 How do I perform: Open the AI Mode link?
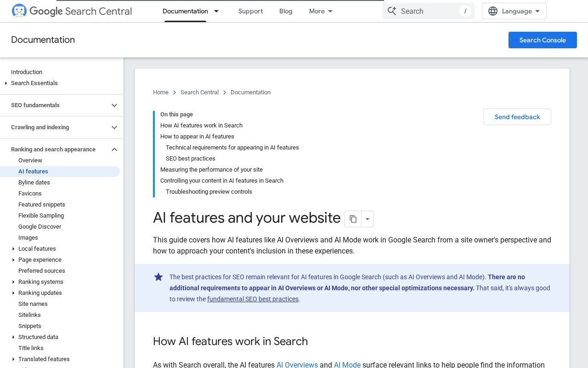point(347,365)
